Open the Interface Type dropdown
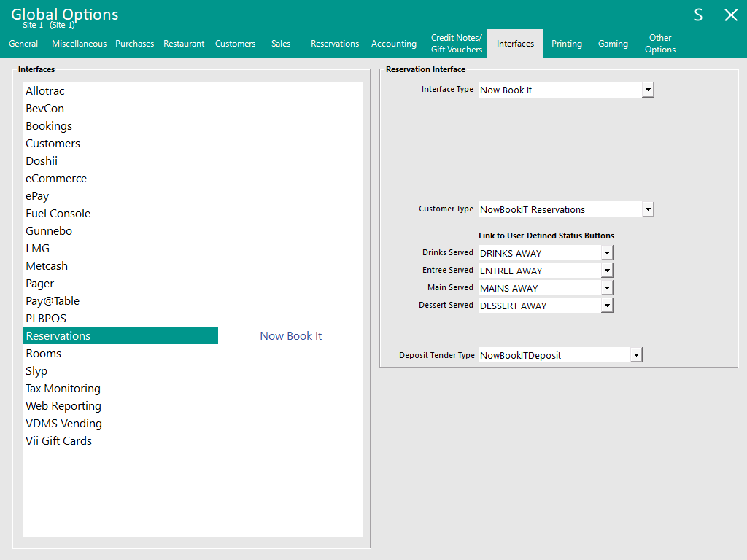The width and height of the screenshot is (747, 560). coord(648,90)
